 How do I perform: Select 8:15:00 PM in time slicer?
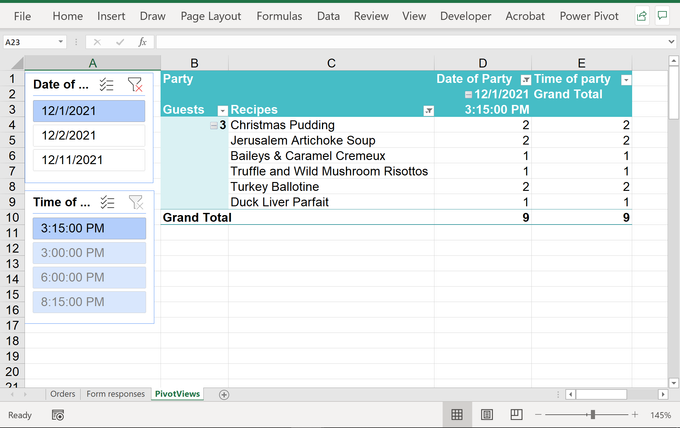[89, 302]
